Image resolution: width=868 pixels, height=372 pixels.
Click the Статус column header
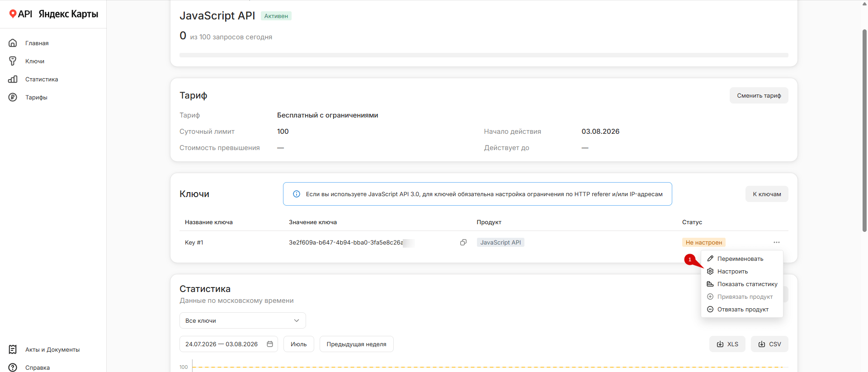click(692, 222)
